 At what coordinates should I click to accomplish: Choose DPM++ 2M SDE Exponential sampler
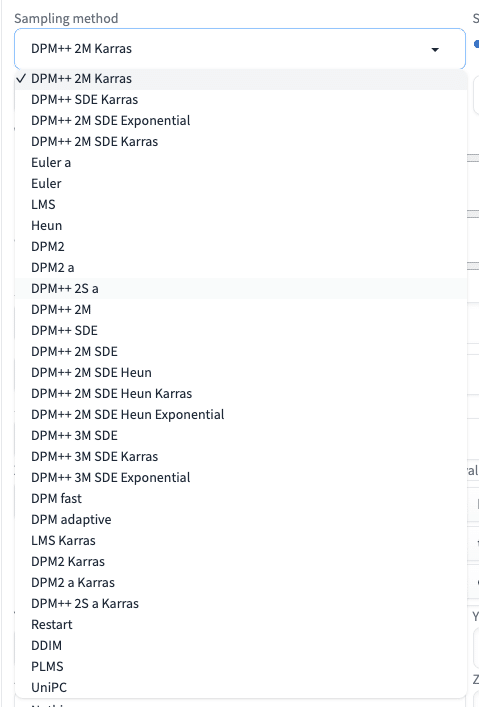coord(241,120)
